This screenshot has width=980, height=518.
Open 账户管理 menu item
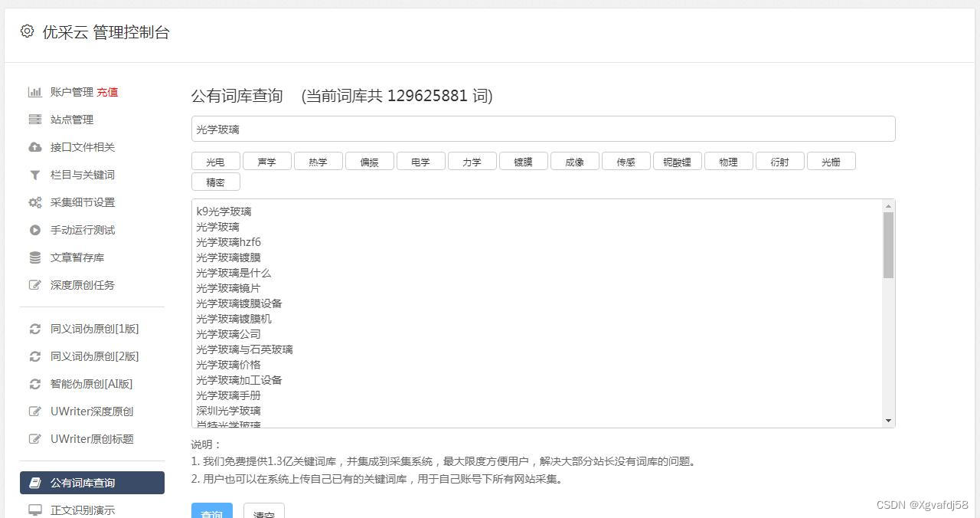coord(71,92)
